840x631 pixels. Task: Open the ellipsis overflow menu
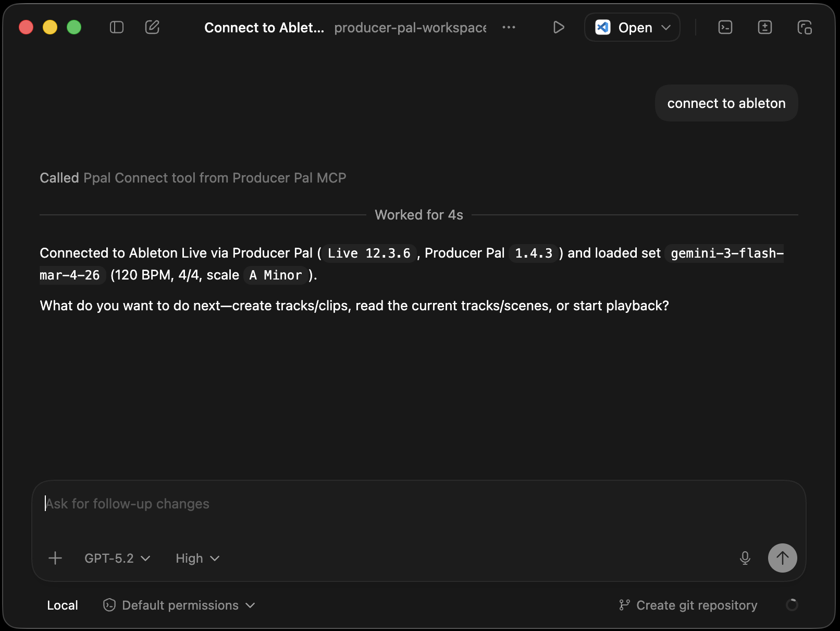(x=509, y=27)
